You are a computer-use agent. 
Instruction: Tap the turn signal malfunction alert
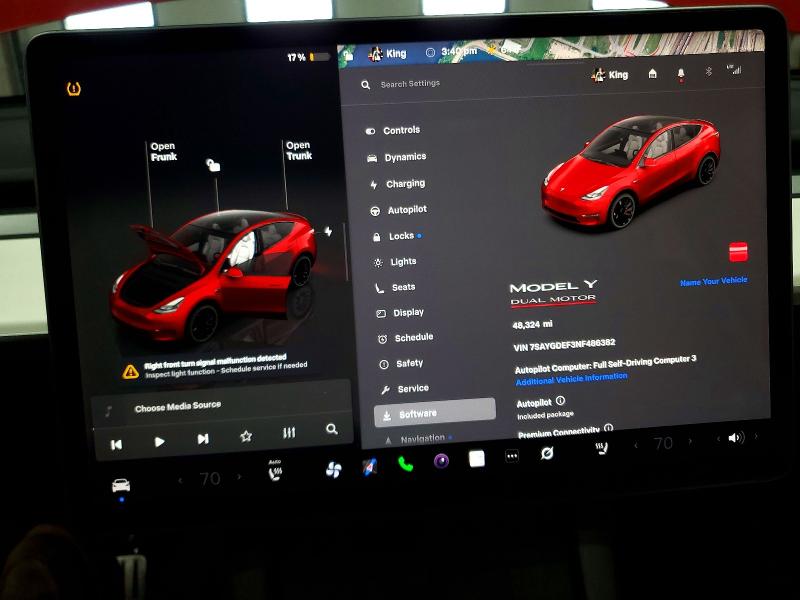[217, 367]
